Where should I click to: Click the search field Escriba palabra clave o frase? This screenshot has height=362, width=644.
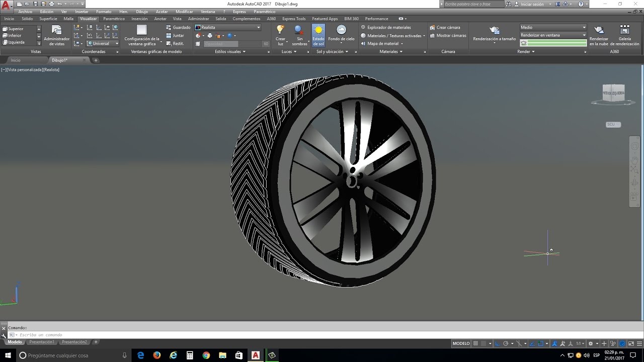click(473, 4)
